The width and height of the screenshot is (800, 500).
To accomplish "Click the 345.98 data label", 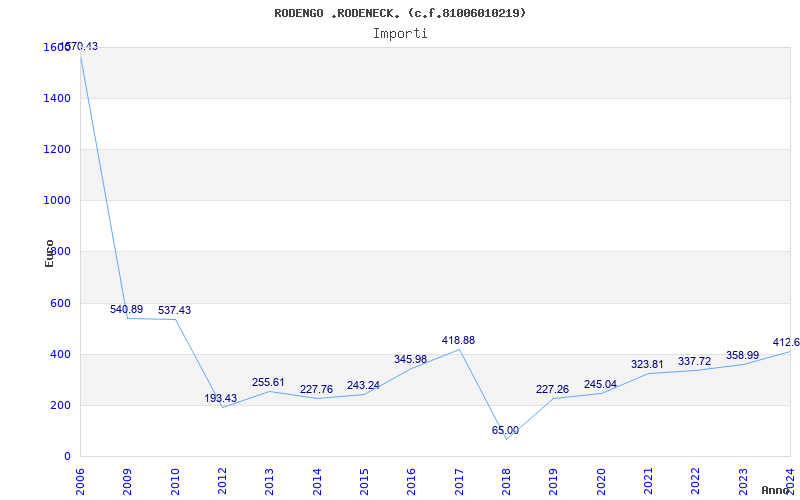I will pyautogui.click(x=410, y=359).
